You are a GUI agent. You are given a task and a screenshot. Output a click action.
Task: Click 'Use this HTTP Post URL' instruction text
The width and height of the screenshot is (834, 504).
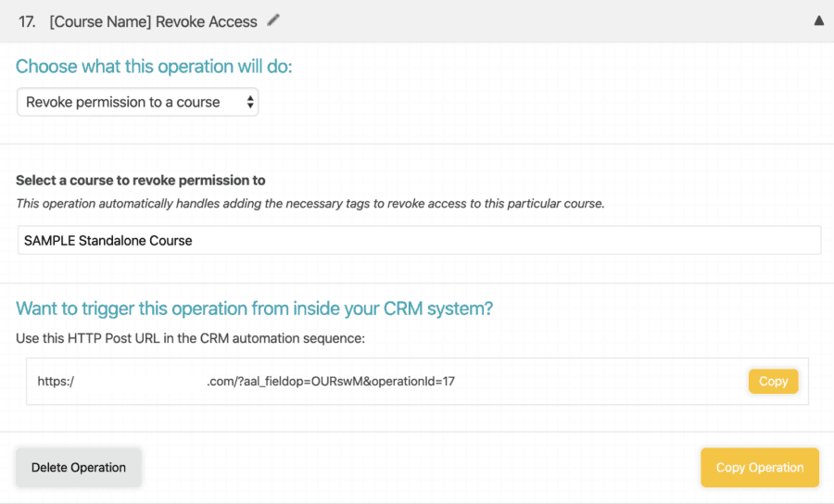click(190, 339)
